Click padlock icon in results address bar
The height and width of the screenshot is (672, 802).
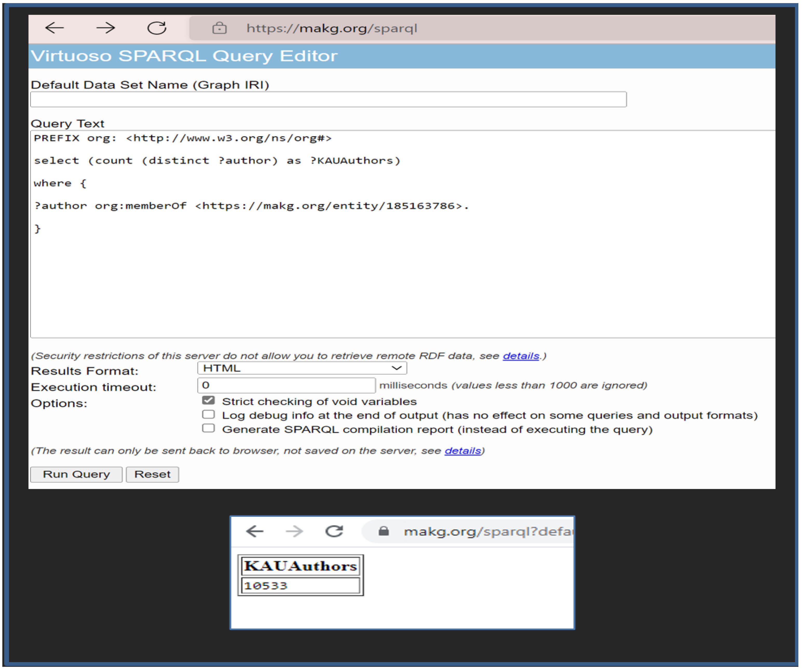(383, 531)
